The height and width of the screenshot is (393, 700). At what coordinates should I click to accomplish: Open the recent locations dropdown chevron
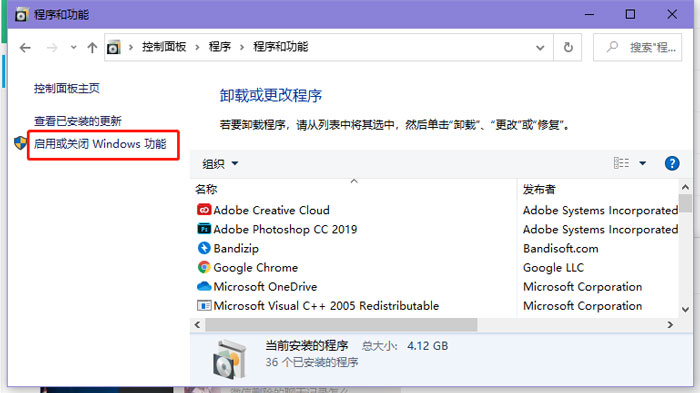73,47
